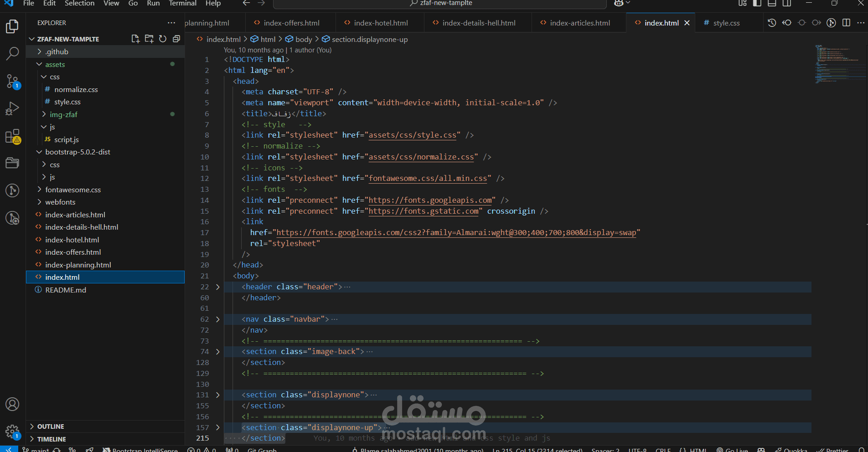Viewport: 868px width, 452px height.
Task: Open editor More Actions ellipsis
Action: coord(861,23)
